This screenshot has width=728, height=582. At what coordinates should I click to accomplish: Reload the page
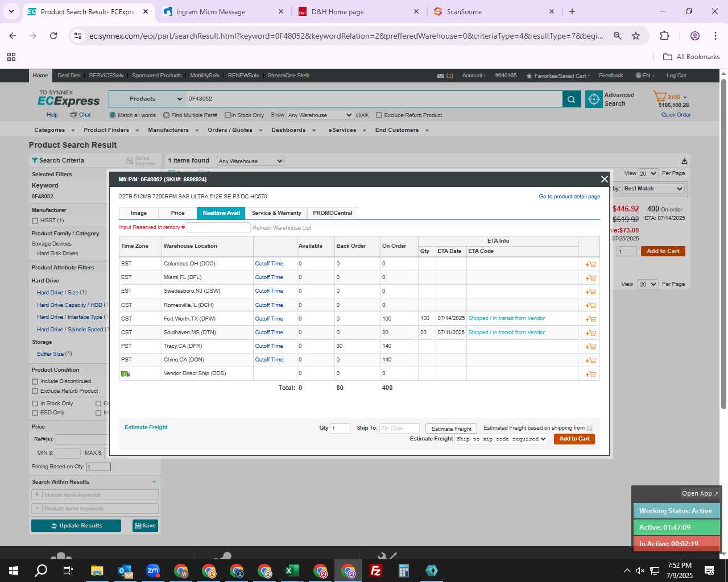click(x=53, y=36)
